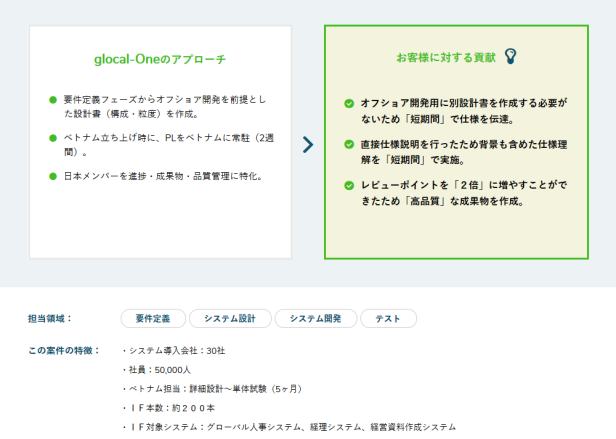This screenshot has height=439, width=616.
Task: Click checkmark icon beside レビューポイントを「2倍」
Action: pos(349,186)
